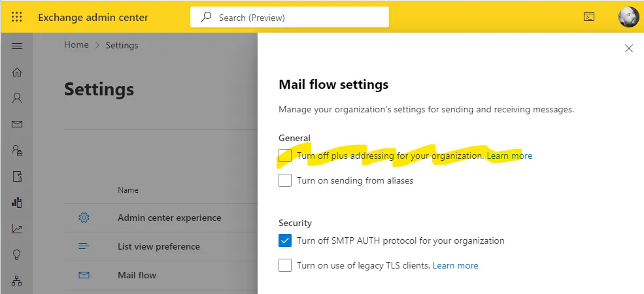Screen dimensions: 644x294
Task: Toggle the hamburger navigation menu
Action: tap(17, 46)
